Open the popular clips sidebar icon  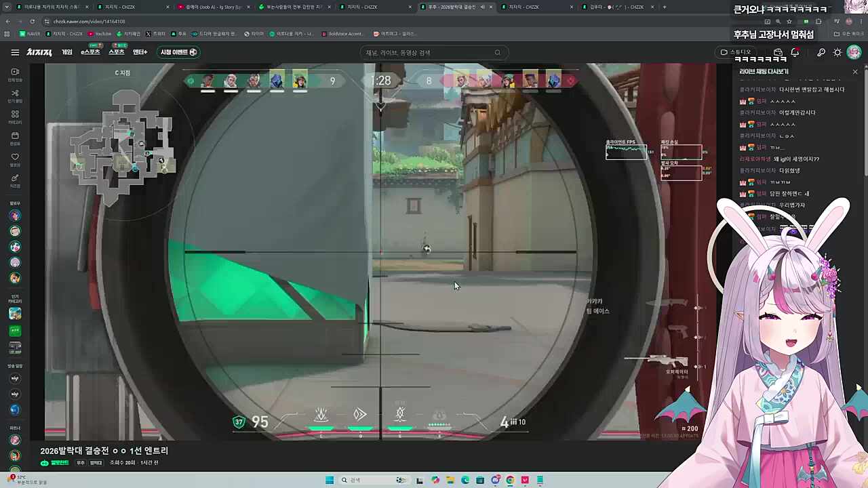click(15, 96)
